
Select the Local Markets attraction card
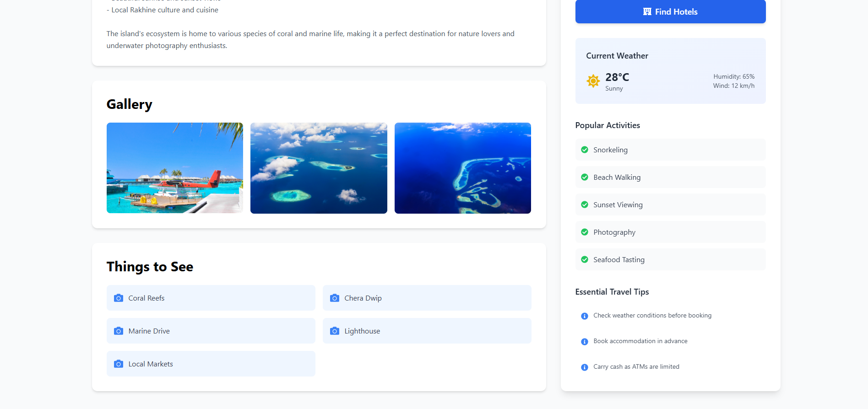(211, 364)
